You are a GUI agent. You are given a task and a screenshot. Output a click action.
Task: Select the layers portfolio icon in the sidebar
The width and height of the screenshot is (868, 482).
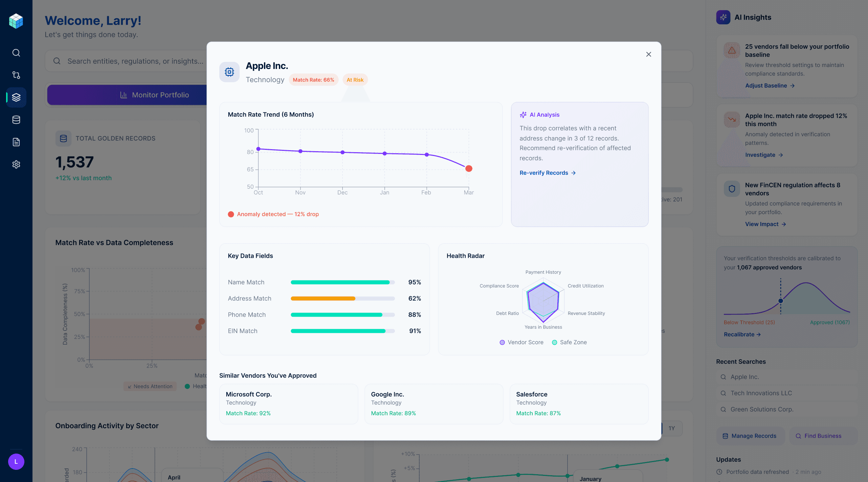point(16,97)
